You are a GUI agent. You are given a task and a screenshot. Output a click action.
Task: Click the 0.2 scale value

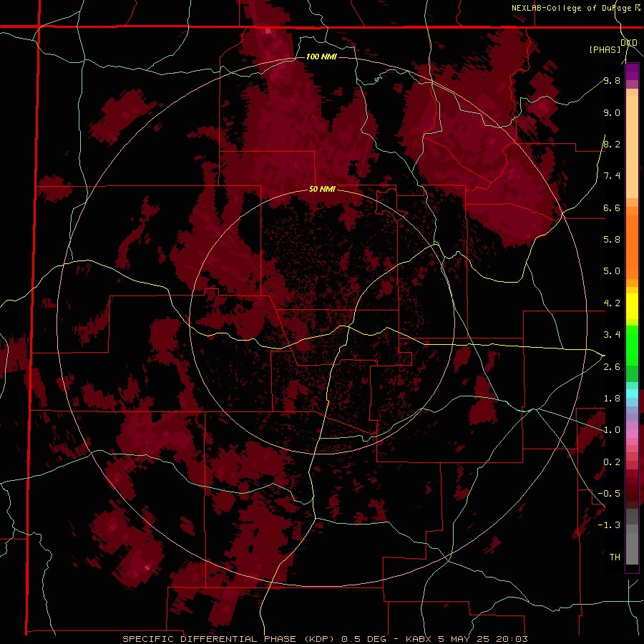(x=612, y=462)
